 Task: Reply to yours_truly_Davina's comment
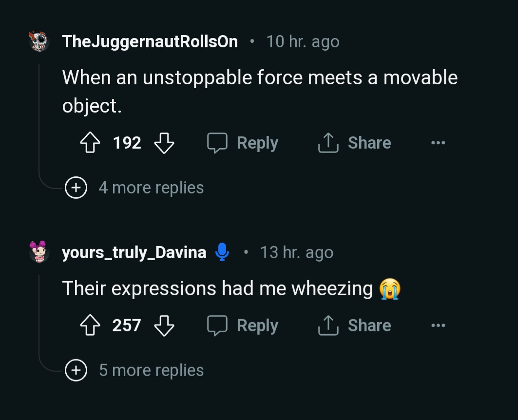coord(243,325)
